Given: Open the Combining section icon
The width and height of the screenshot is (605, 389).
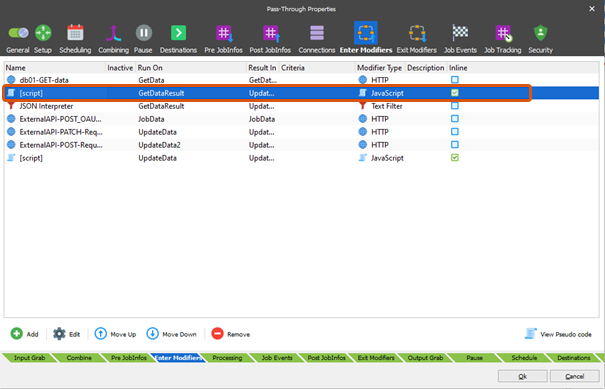Looking at the screenshot, I should coord(113,33).
